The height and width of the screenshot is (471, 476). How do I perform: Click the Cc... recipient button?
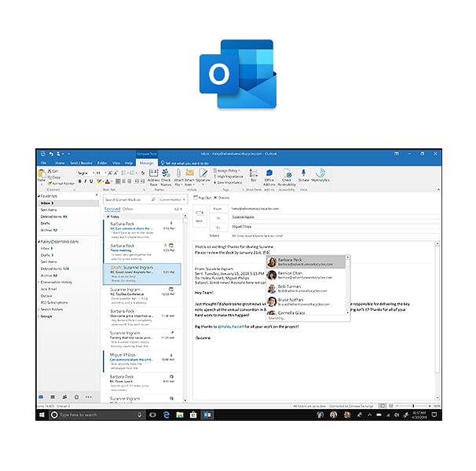click(x=219, y=228)
